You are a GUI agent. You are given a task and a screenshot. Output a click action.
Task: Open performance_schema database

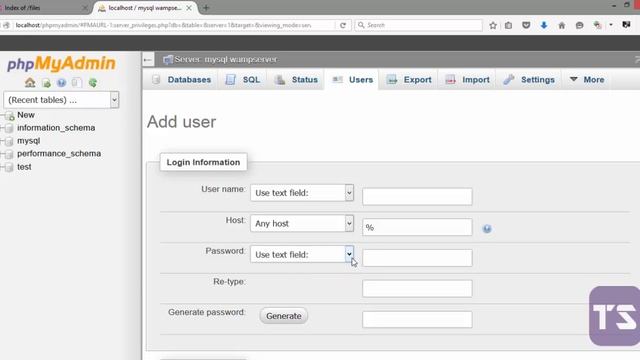click(59, 153)
